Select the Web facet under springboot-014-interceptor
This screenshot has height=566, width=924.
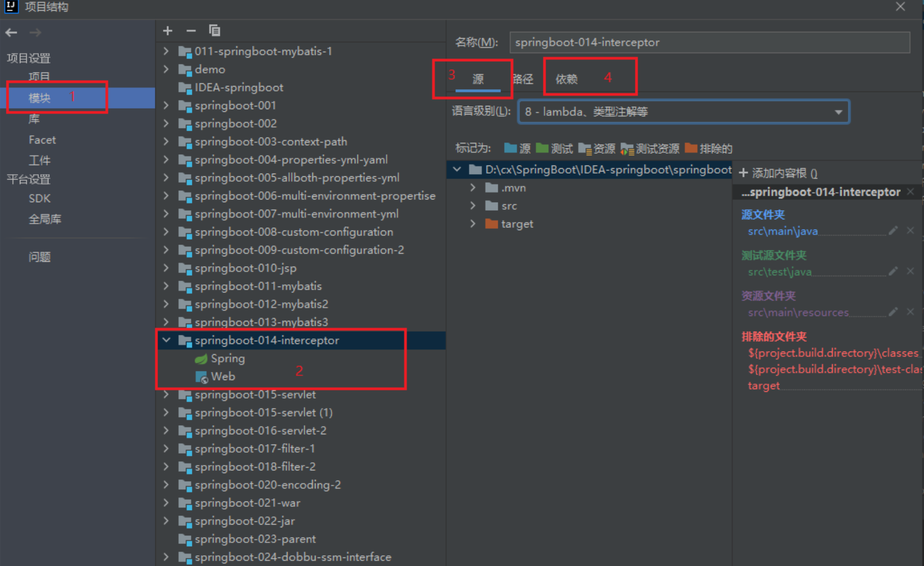pos(215,377)
